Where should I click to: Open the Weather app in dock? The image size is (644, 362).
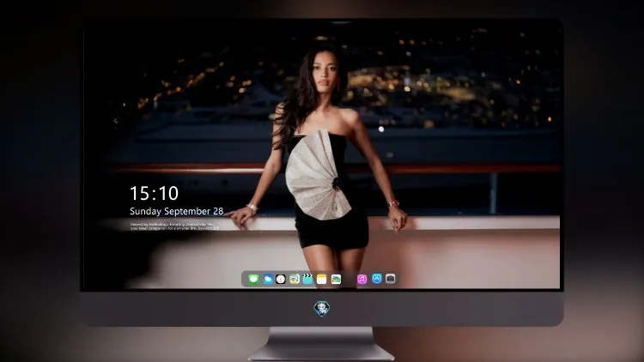click(x=268, y=279)
